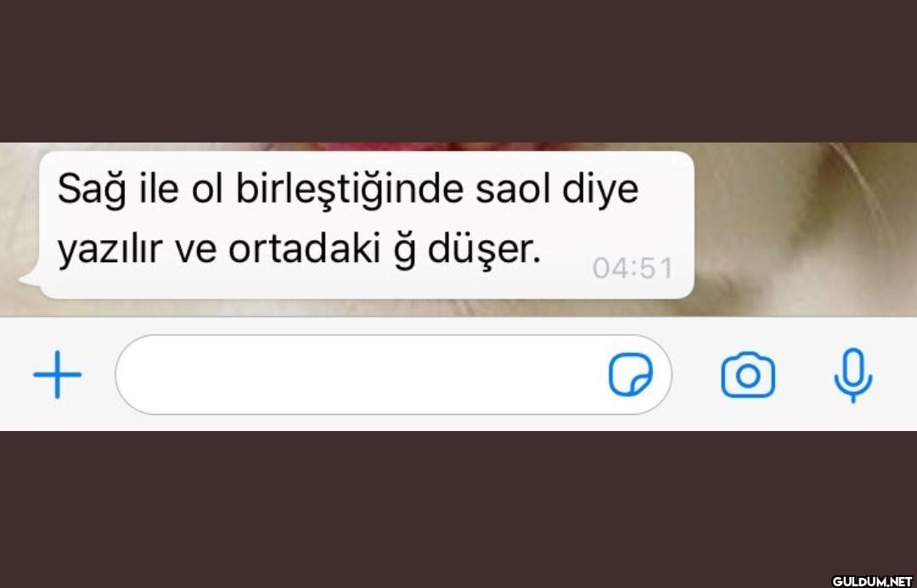Open the plus attachment menu
The height and width of the screenshot is (588, 917).
(58, 375)
